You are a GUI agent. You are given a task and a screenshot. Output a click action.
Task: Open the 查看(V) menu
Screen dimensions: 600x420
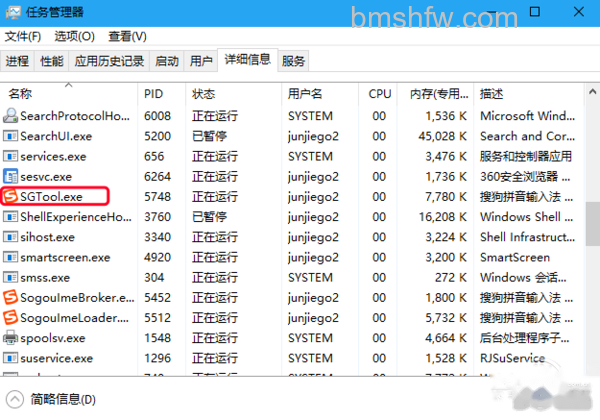(127, 37)
